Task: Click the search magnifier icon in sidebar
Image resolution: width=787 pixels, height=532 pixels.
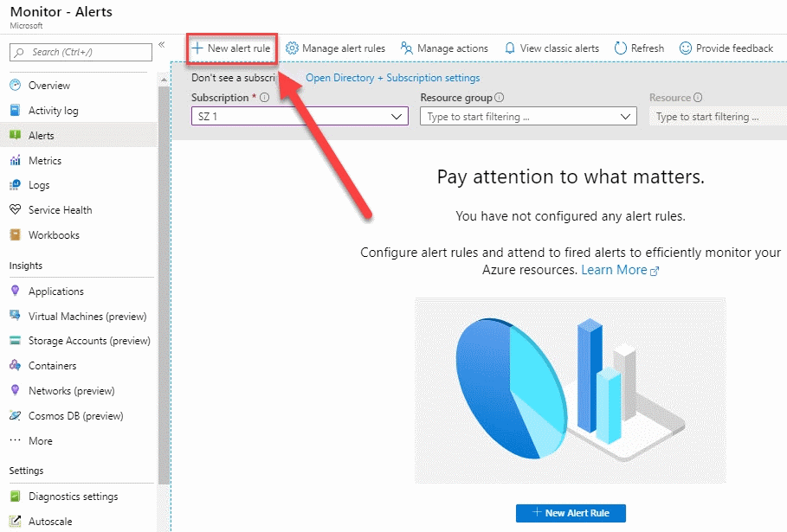Action: 19,52
